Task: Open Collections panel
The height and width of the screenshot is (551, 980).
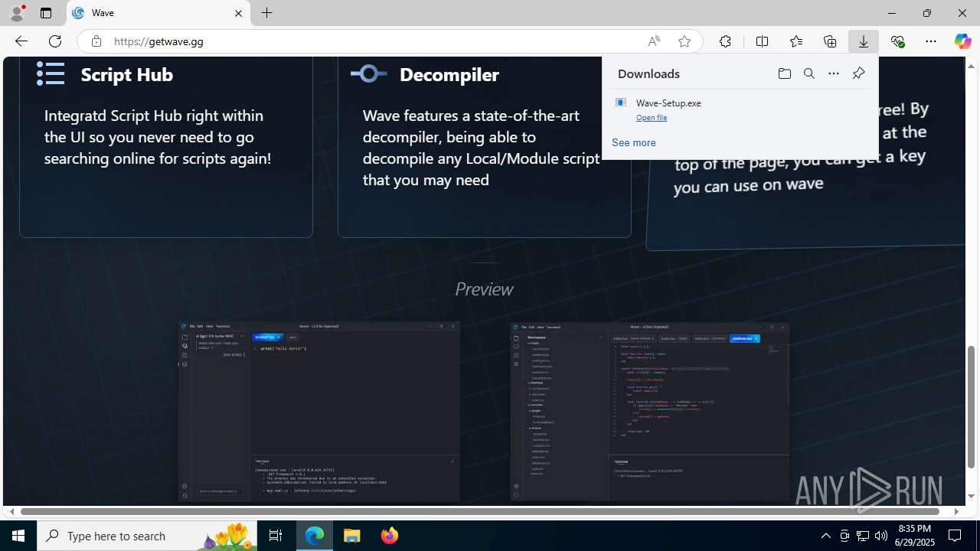Action: pos(830,41)
